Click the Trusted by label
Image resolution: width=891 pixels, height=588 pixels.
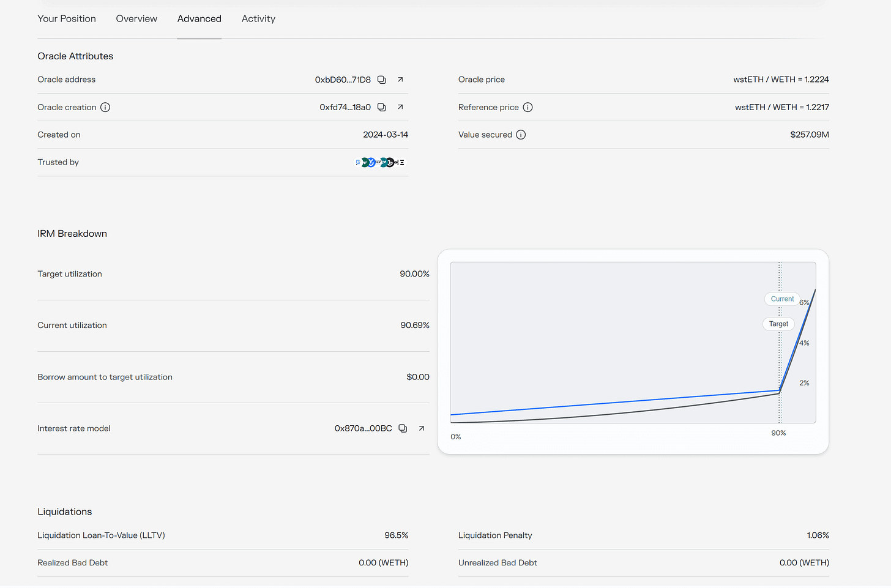click(x=58, y=162)
